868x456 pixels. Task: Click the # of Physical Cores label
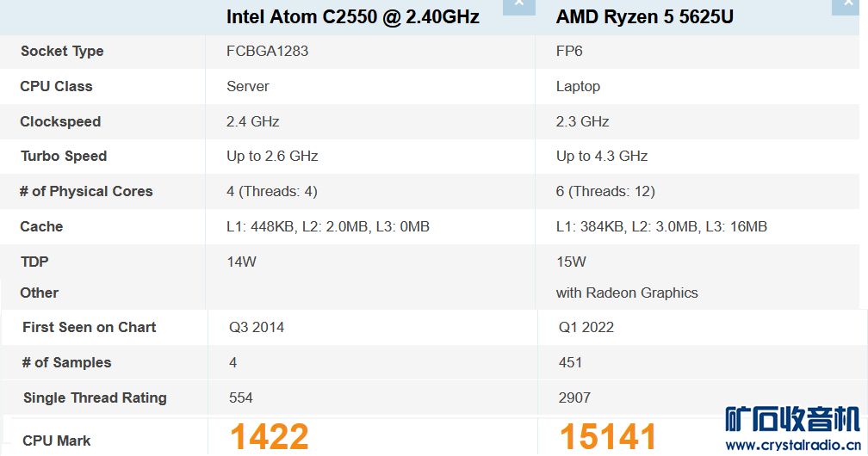(x=86, y=191)
